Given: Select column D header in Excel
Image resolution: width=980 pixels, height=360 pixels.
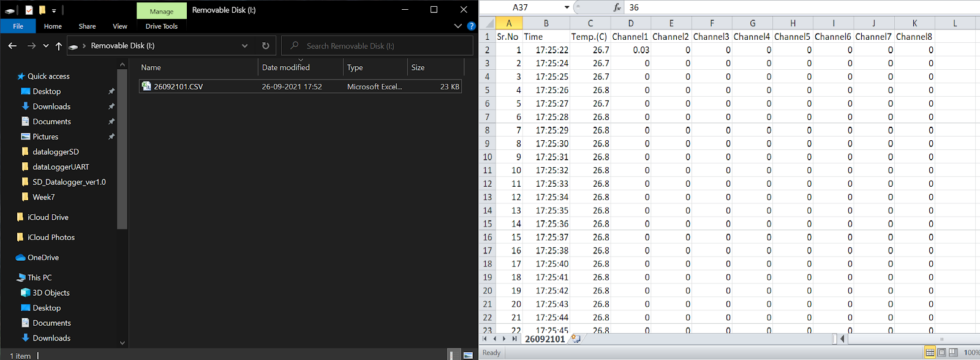Looking at the screenshot, I should click(631, 23).
